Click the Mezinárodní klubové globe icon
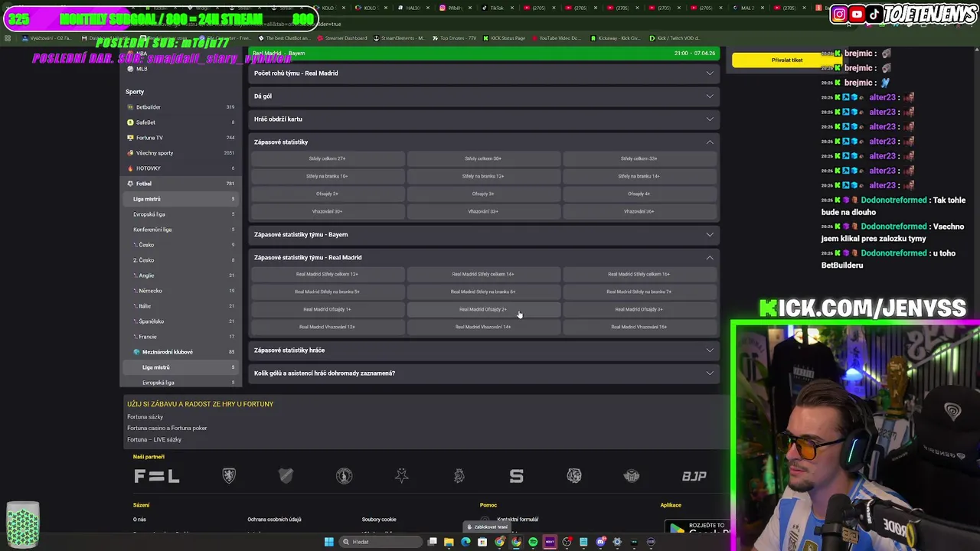Viewport: 980px width, 551px height. (136, 352)
